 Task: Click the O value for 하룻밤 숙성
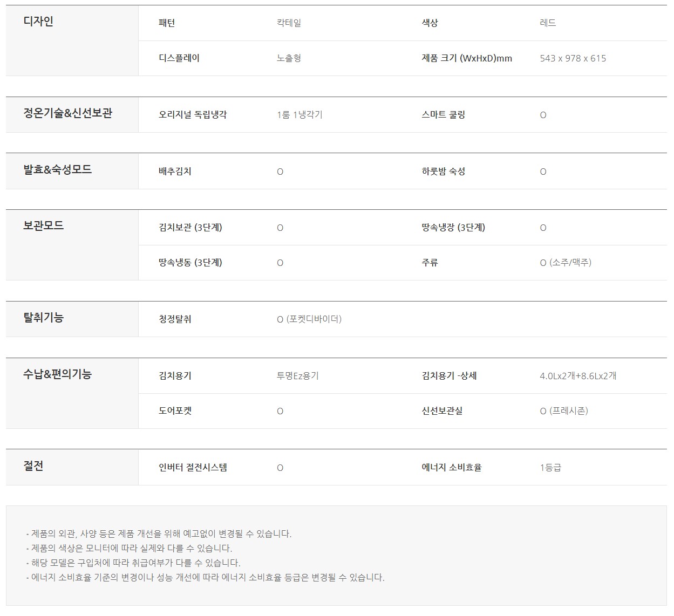pos(543,172)
